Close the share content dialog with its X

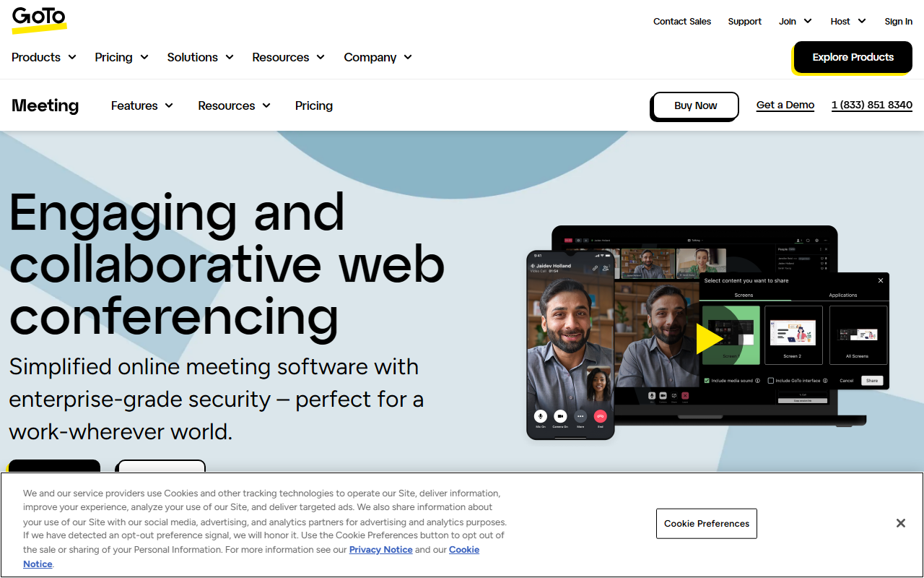coord(881,280)
